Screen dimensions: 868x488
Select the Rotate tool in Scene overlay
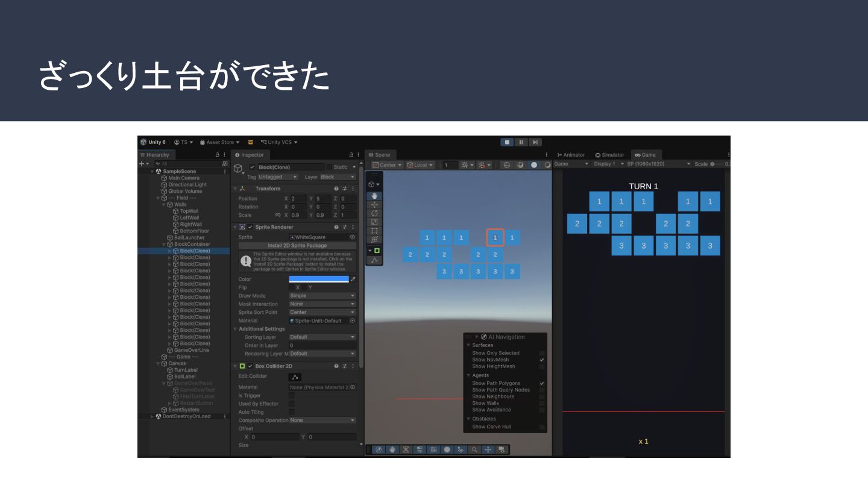click(374, 213)
